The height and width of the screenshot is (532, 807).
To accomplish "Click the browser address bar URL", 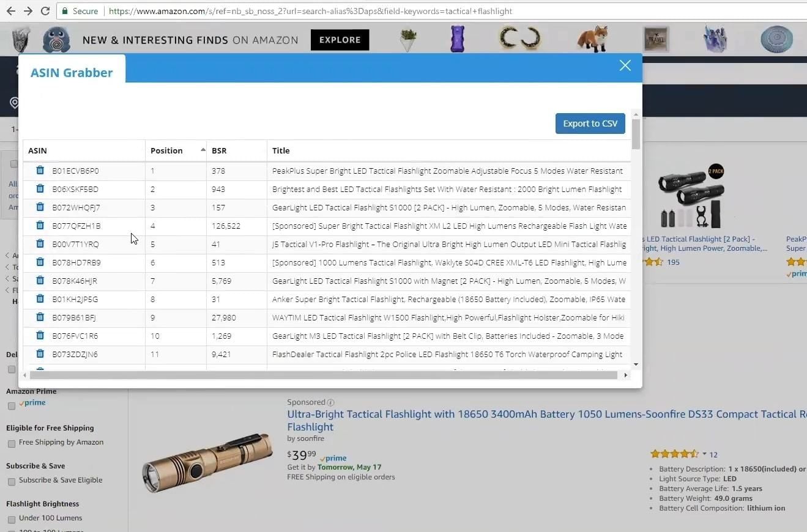I will pos(310,11).
